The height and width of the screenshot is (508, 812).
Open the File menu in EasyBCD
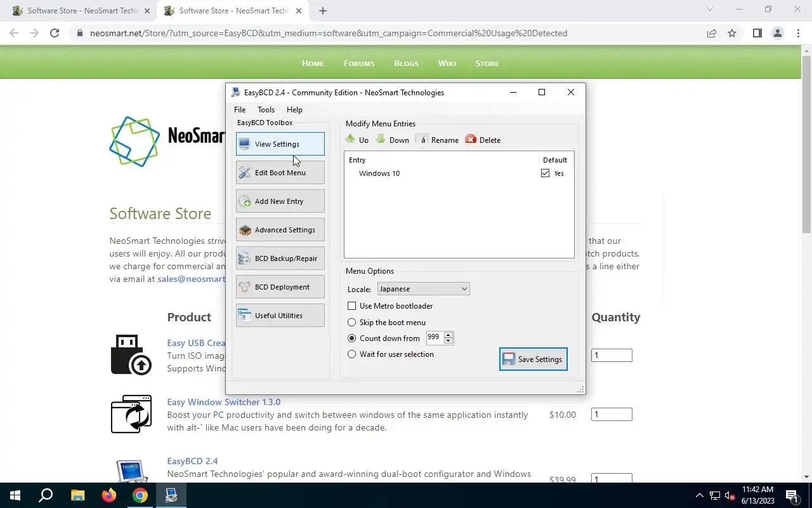[x=240, y=110]
